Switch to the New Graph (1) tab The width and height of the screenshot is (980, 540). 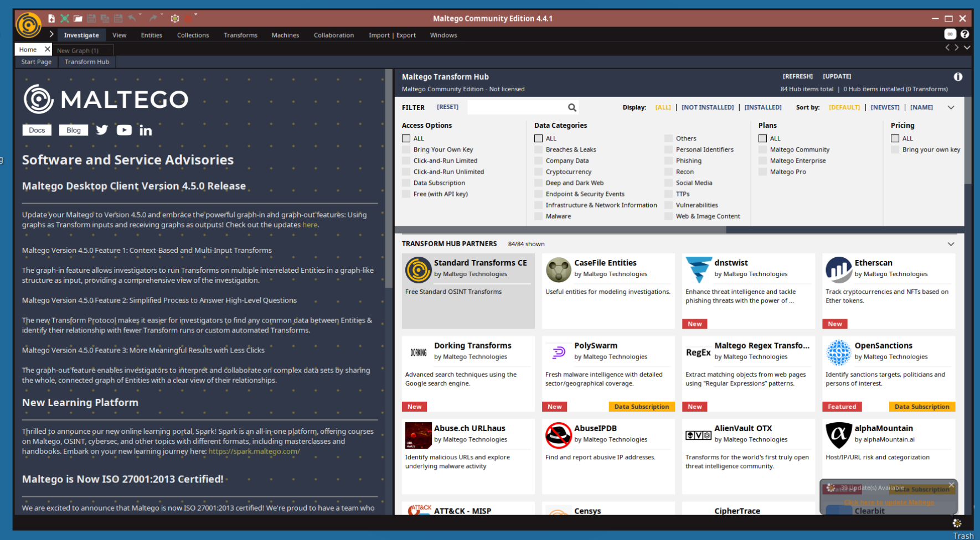coord(78,50)
